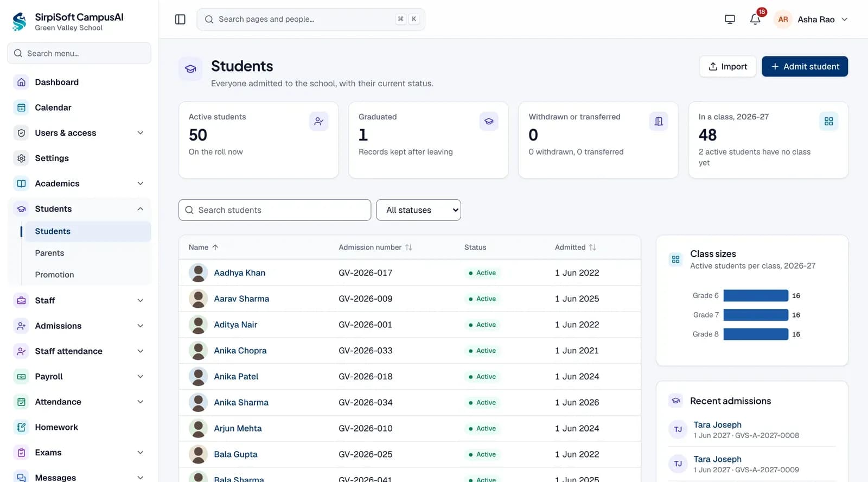The height and width of the screenshot is (482, 868).
Task: Collapse the Students section
Action: click(x=79, y=209)
